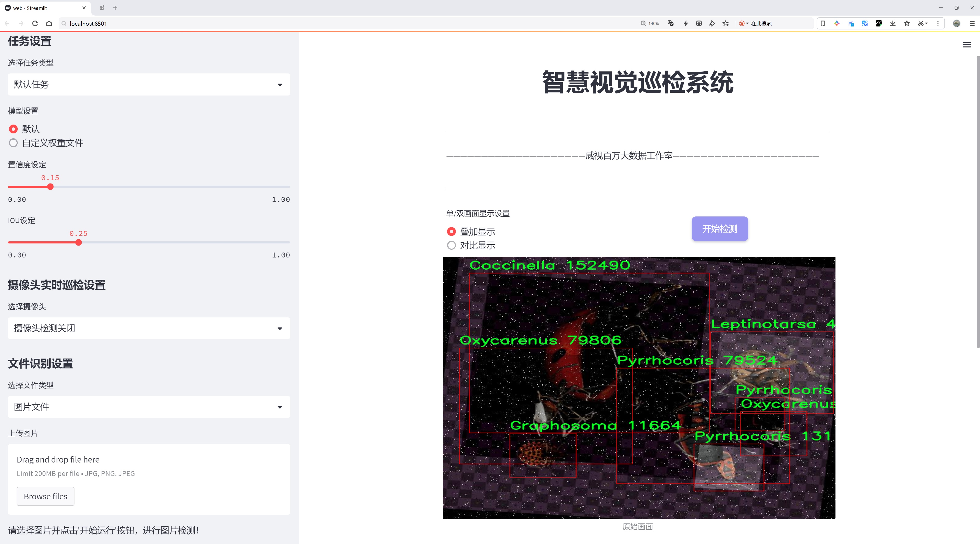
Task: Open the Streamlit app hamburger menu
Action: [967, 44]
